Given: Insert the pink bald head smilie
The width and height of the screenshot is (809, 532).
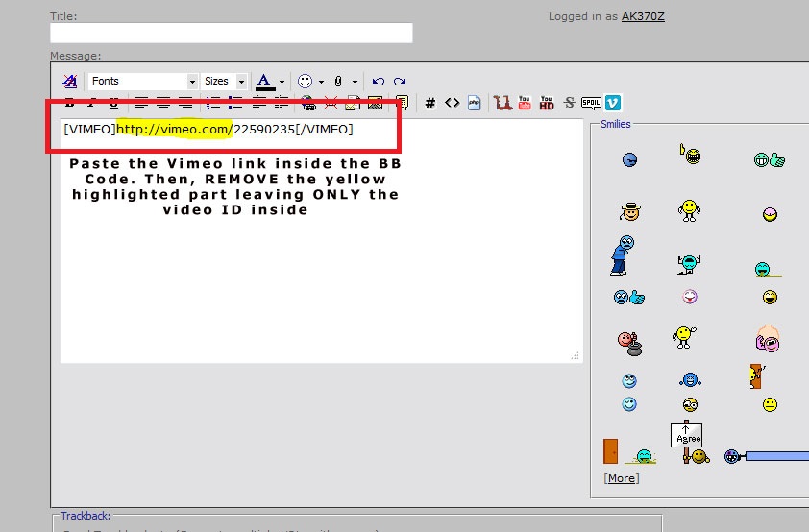Looking at the screenshot, I should [768, 338].
